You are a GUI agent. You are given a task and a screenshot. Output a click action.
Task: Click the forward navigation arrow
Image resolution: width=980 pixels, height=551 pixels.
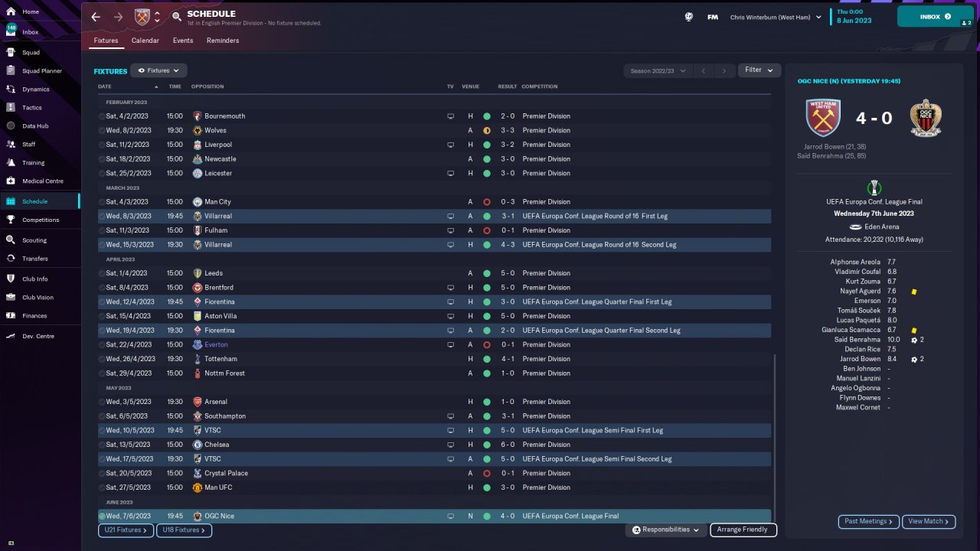[x=118, y=17]
